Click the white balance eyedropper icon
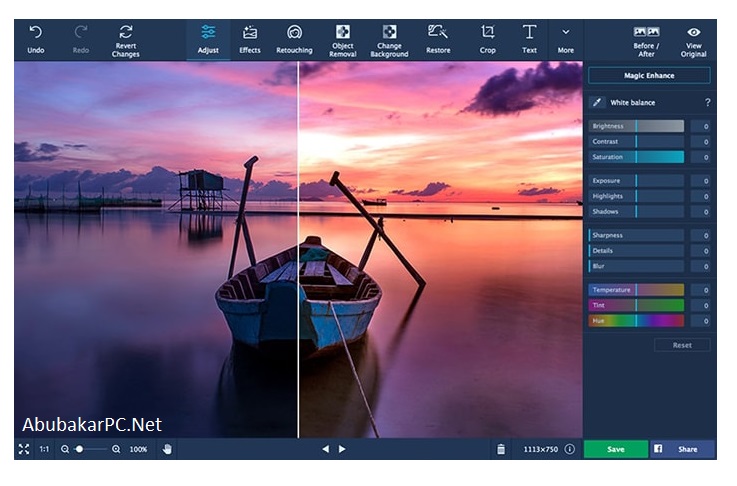The image size is (737, 486). tap(597, 102)
